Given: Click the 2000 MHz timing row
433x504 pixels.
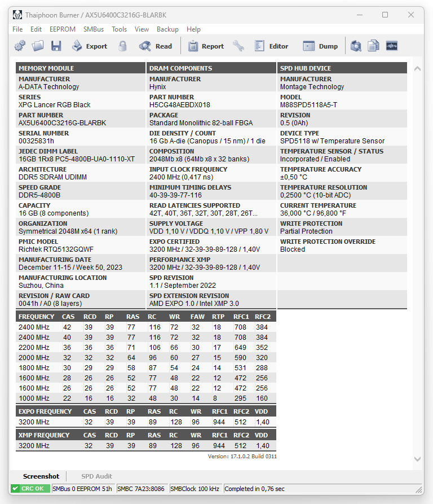Looking at the screenshot, I should 146,358.
